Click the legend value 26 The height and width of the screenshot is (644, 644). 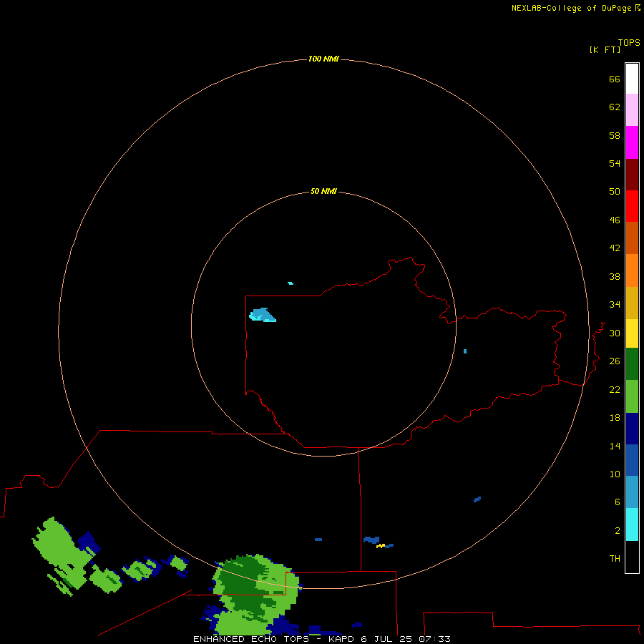click(615, 361)
